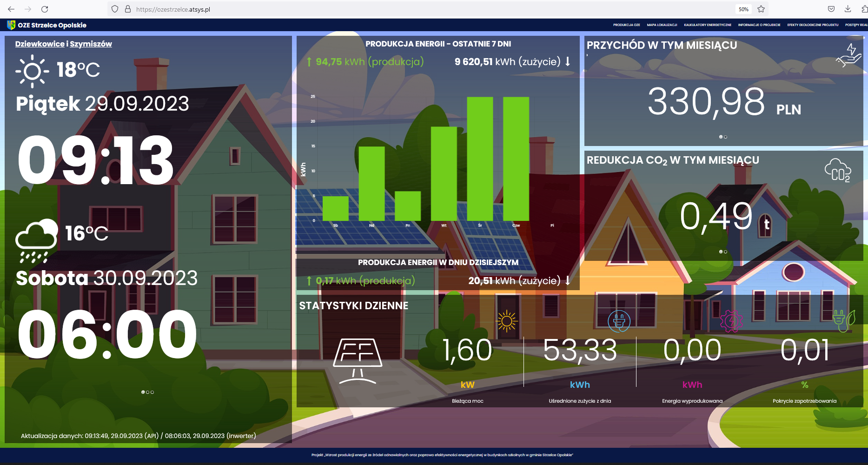Click the CO2 cloud icon

click(x=837, y=170)
